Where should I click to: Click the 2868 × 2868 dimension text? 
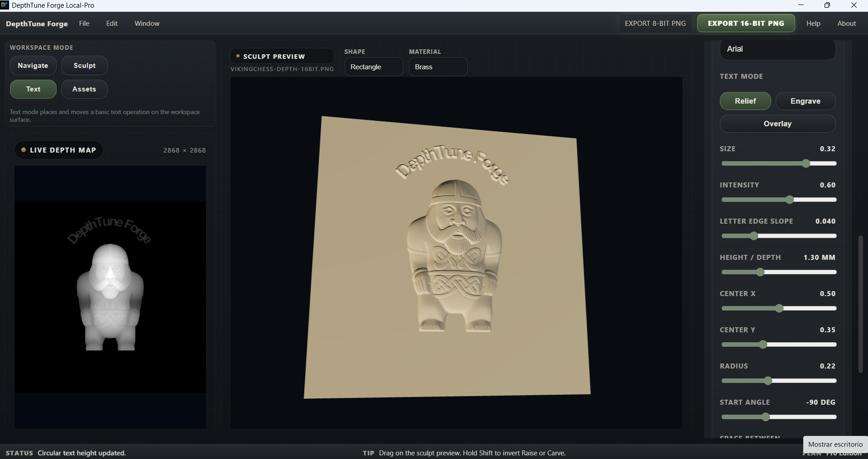tap(185, 150)
